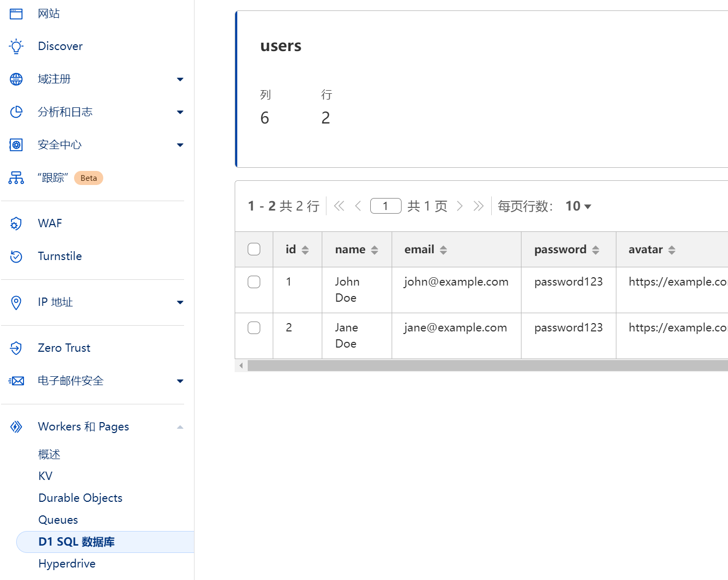Click the Discover lightbulb icon
Screen dimensions: 728x580
tap(16, 46)
